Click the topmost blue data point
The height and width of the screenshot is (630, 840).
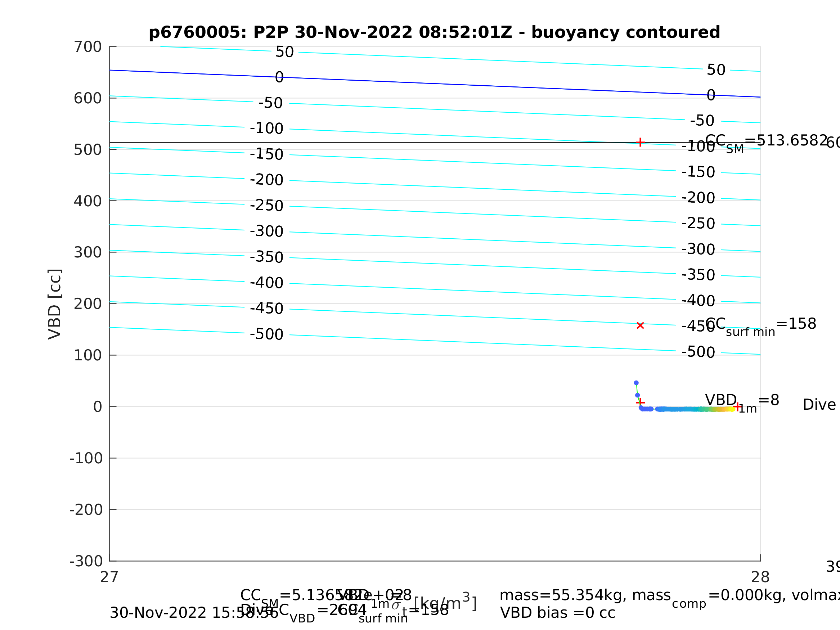636,383
